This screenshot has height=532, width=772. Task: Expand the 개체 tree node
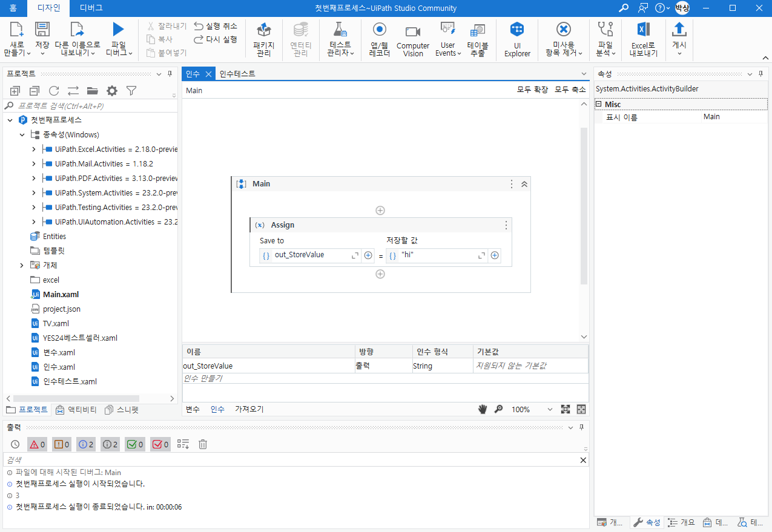(x=22, y=265)
